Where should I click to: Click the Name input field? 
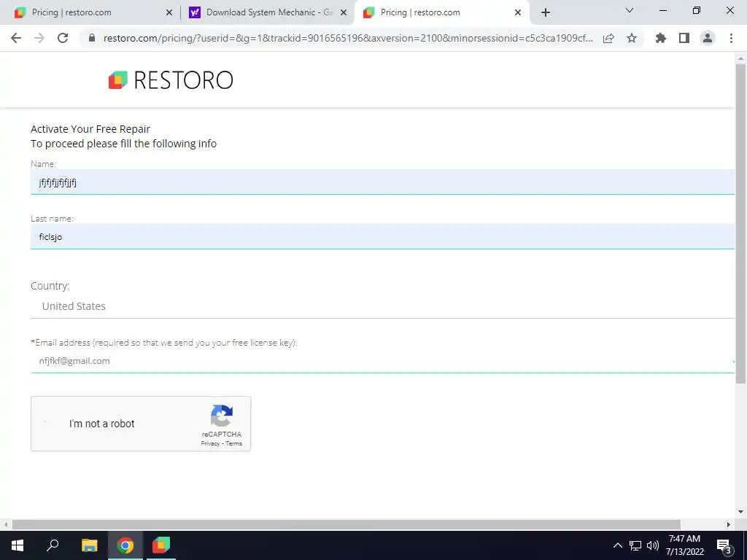tap(382, 182)
